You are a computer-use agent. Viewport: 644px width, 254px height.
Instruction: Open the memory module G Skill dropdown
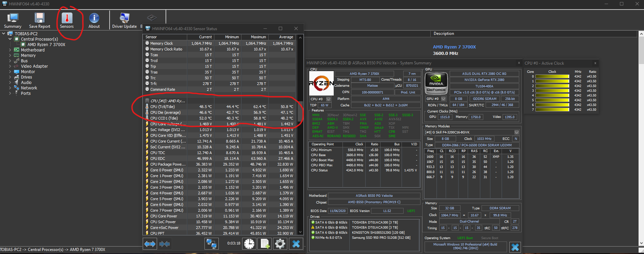[x=516, y=132]
